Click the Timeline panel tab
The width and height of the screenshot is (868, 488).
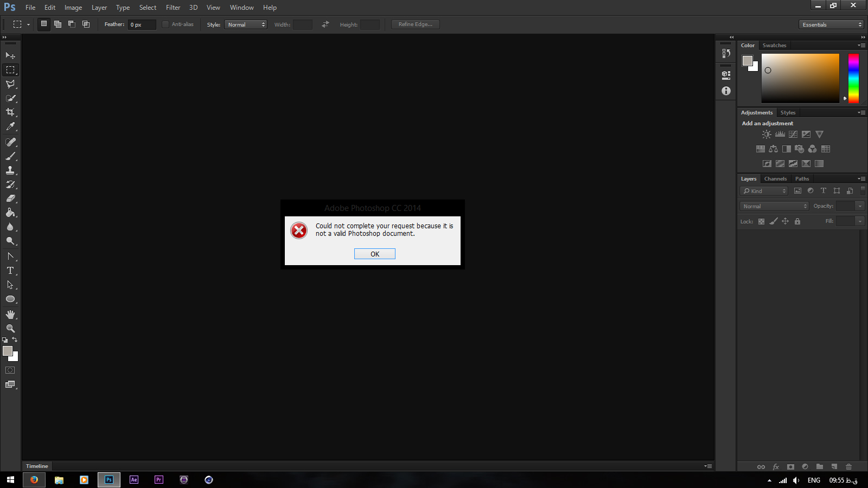click(x=37, y=466)
